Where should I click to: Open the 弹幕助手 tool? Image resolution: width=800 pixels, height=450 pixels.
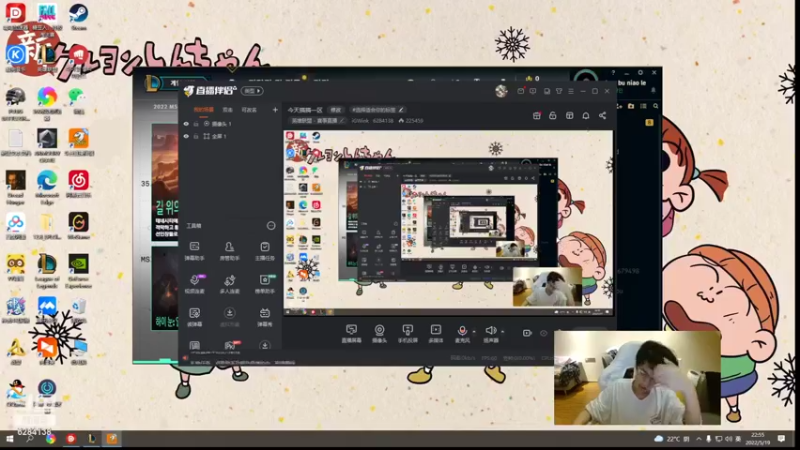194,251
